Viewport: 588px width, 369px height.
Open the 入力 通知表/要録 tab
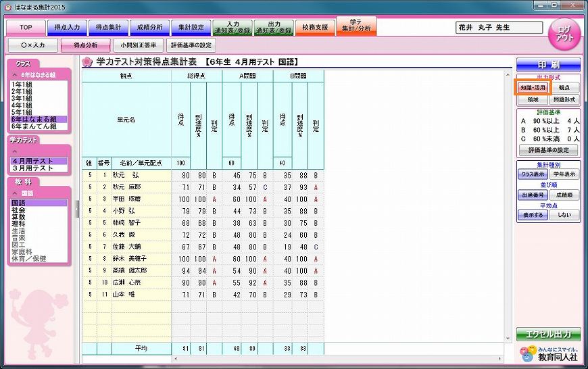click(x=232, y=28)
